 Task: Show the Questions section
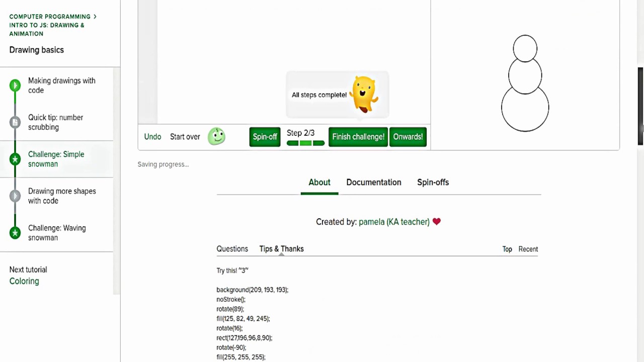tap(232, 249)
